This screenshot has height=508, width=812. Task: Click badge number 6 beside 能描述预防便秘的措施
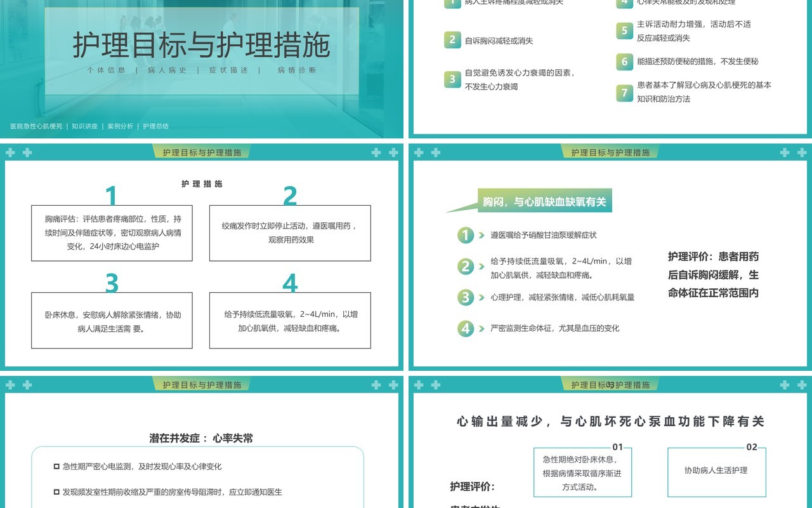pyautogui.click(x=625, y=62)
